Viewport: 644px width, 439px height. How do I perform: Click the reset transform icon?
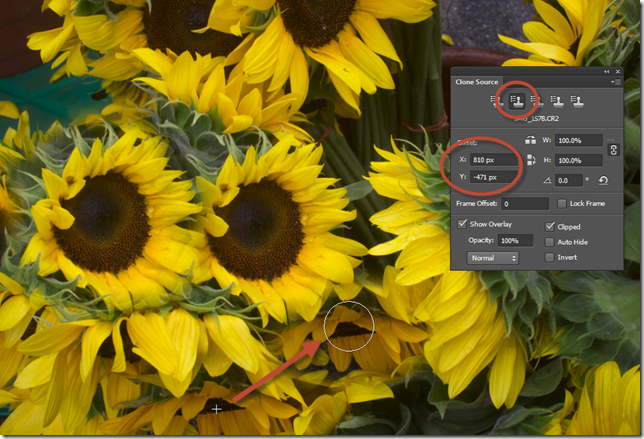603,180
